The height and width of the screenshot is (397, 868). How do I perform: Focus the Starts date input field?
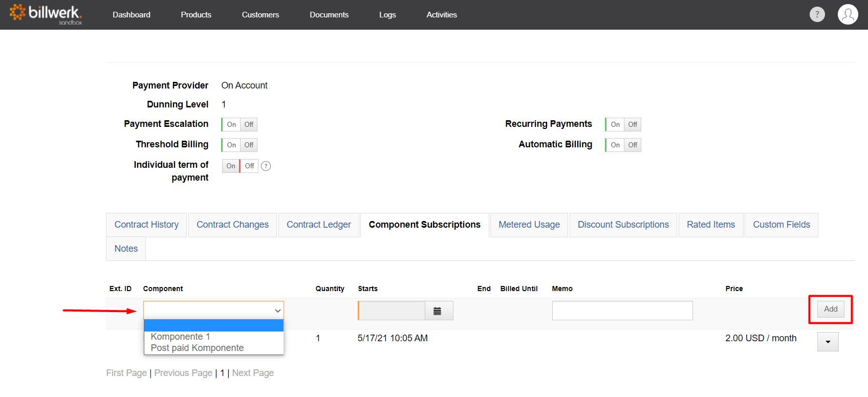pyautogui.click(x=392, y=311)
